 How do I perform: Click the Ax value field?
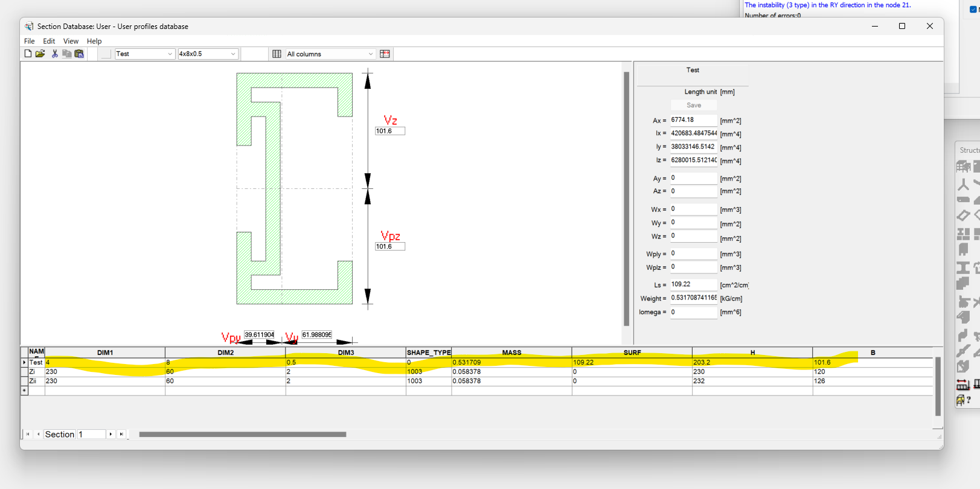(693, 120)
